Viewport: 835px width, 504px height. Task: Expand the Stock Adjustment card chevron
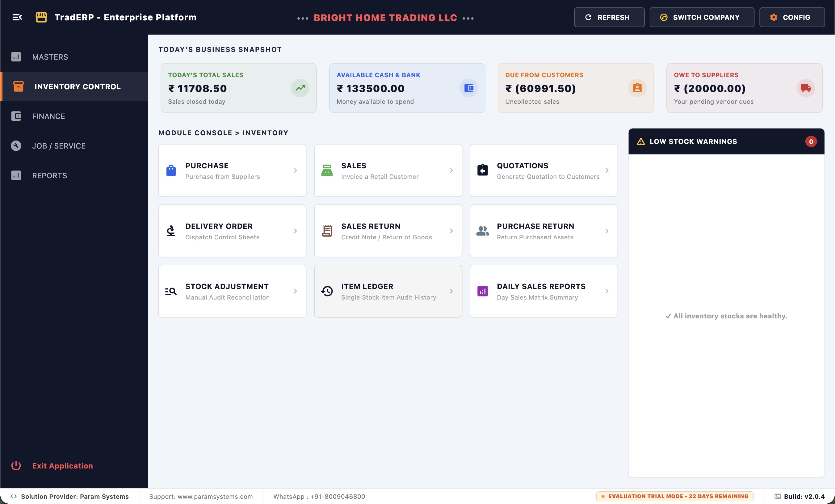tap(296, 291)
